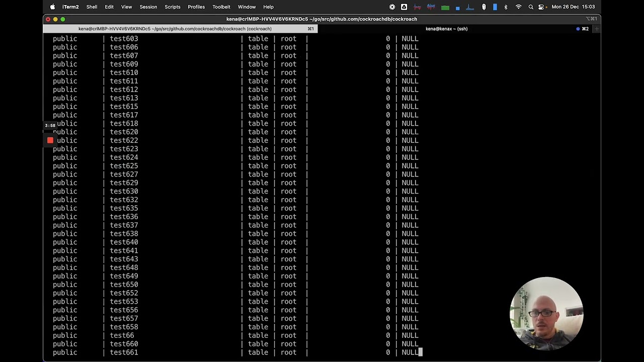This screenshot has width=644, height=362.
Task: Open the Scripts menu
Action: tap(173, 7)
